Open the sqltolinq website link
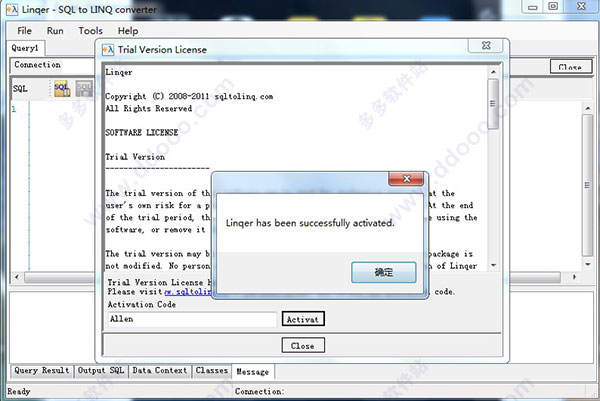 188,292
